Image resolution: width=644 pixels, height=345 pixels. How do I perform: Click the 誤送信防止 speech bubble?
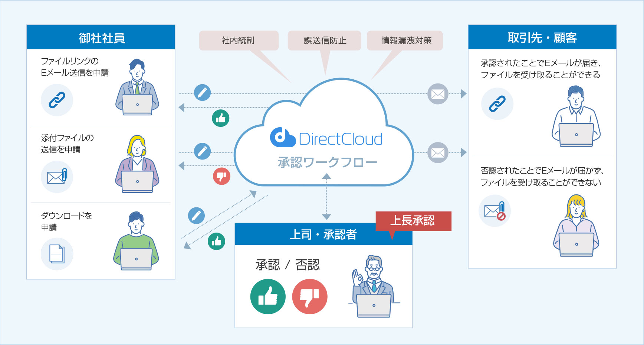pos(325,40)
